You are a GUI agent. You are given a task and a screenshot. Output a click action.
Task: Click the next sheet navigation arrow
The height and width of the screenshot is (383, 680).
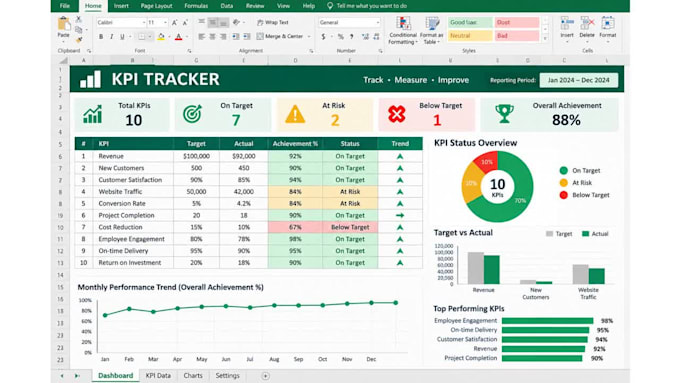point(77,376)
